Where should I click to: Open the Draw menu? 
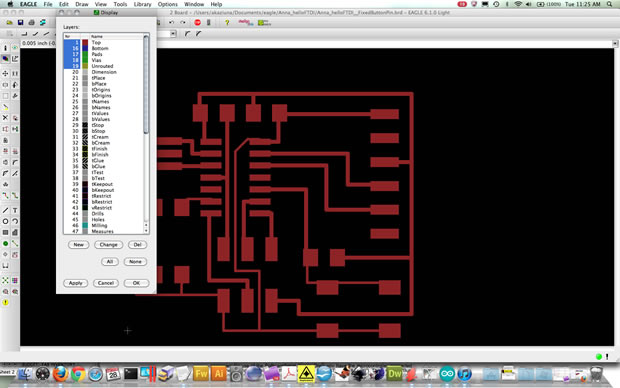pyautogui.click(x=82, y=4)
